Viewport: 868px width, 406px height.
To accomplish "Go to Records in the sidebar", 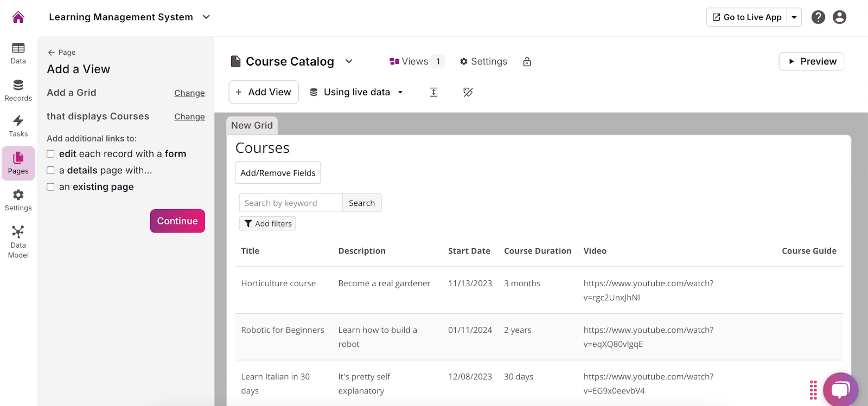I will (x=18, y=90).
